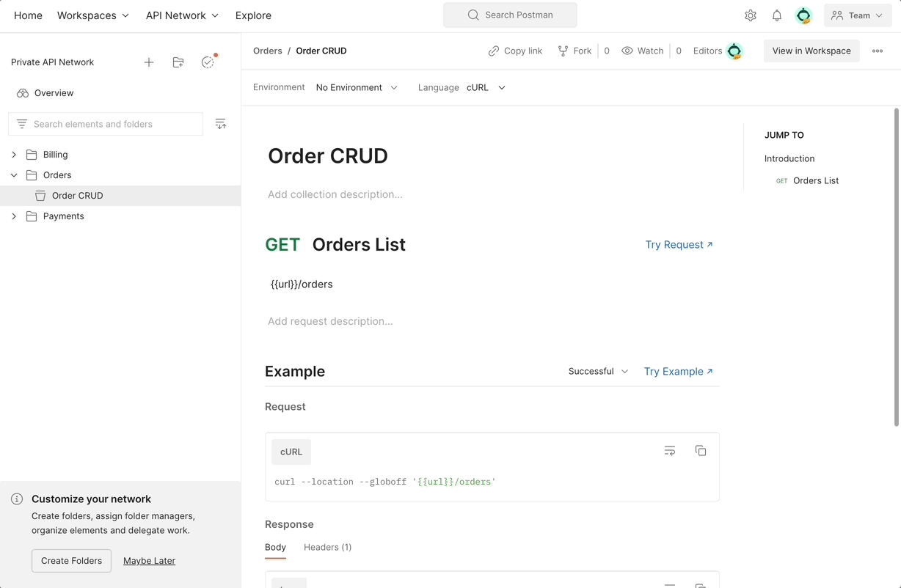Add a new element with the plus icon
This screenshot has width=901, height=588.
point(148,62)
